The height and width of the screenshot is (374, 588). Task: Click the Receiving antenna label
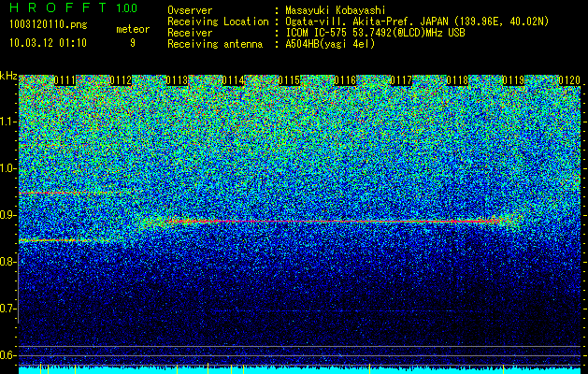[x=215, y=44]
